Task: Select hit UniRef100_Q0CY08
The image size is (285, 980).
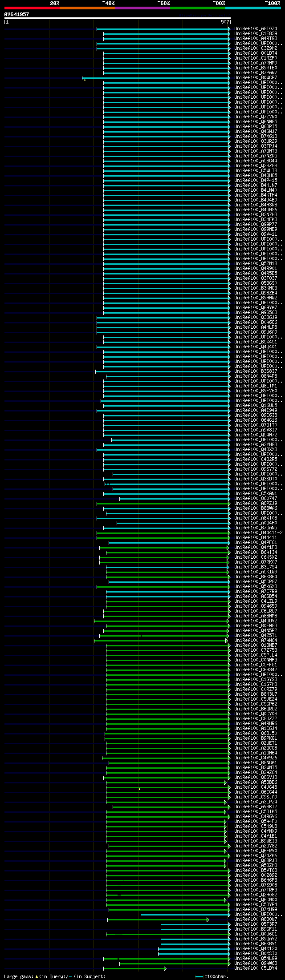Action: pos(256,714)
